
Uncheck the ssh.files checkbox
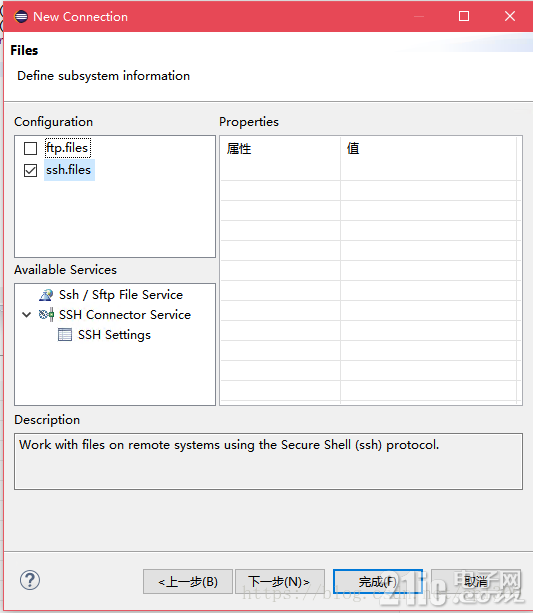pyautogui.click(x=31, y=170)
